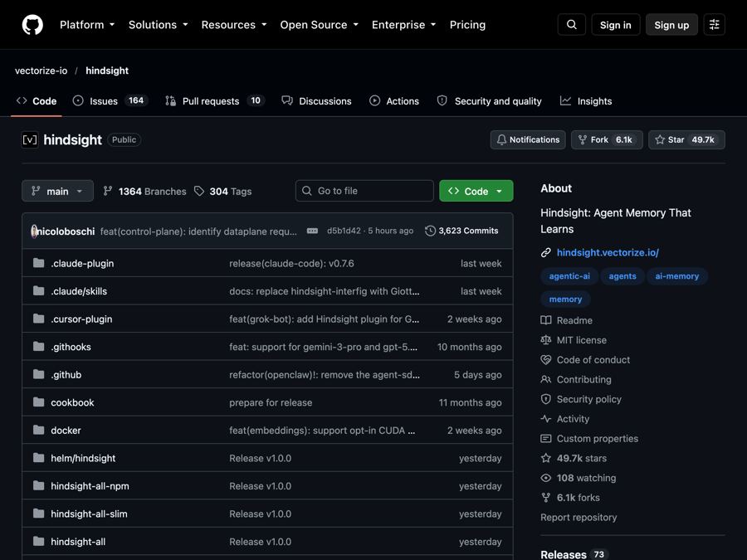Open the Security and quality tab
The height and width of the screenshot is (560, 747).
click(x=489, y=101)
